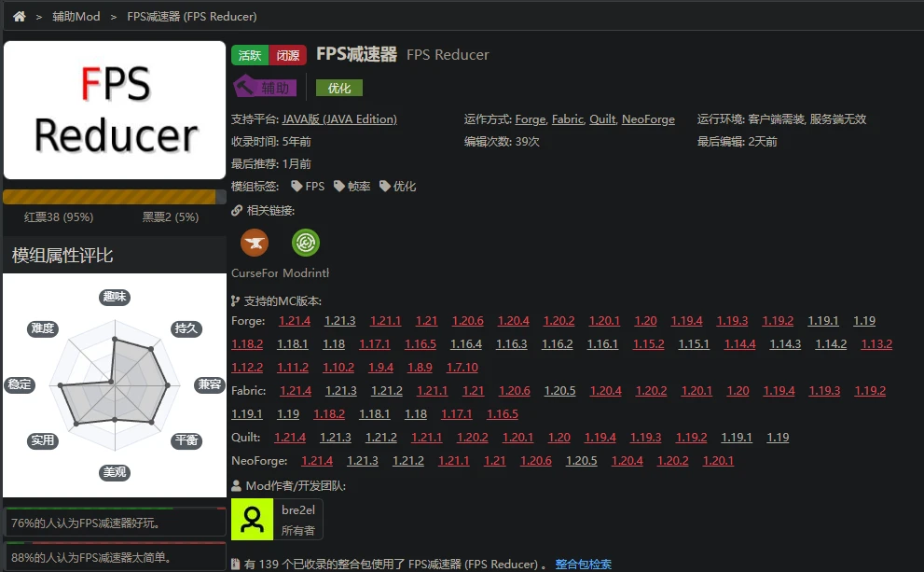This screenshot has height=572, width=924.
Task: Click the JAVA版 (JAVA Edition) link
Action: (338, 119)
